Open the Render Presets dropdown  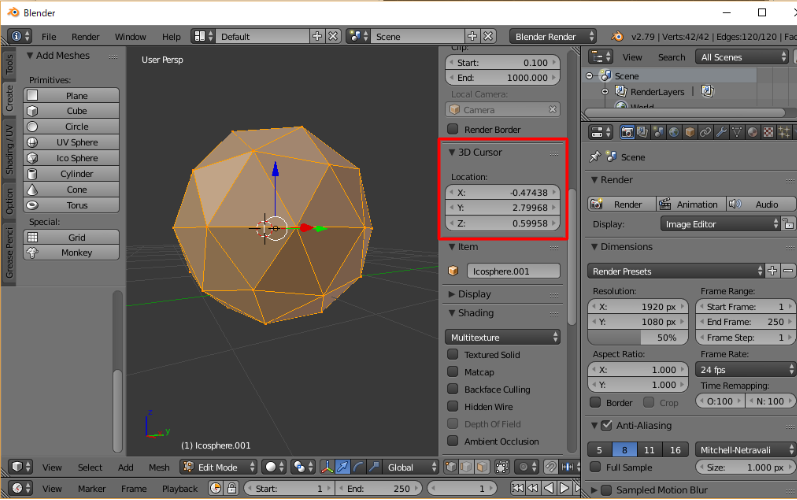[x=676, y=271]
